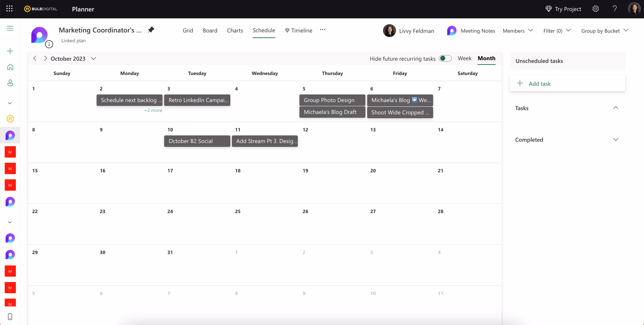Click the pin icon beside plan title
644x325 pixels.
pos(151,30)
